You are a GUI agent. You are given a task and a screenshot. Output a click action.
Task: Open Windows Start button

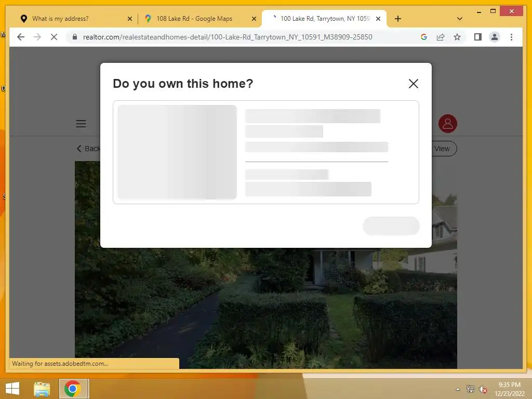[12, 389]
